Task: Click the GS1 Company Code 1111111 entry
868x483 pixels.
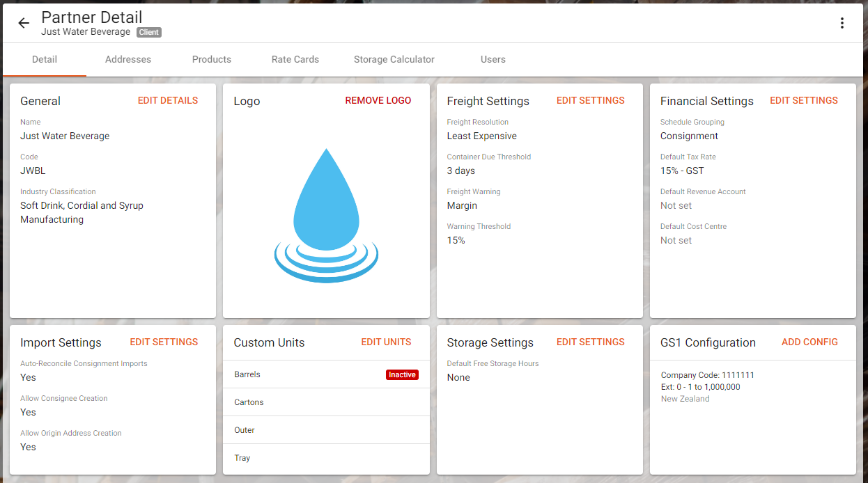Action: (708, 375)
